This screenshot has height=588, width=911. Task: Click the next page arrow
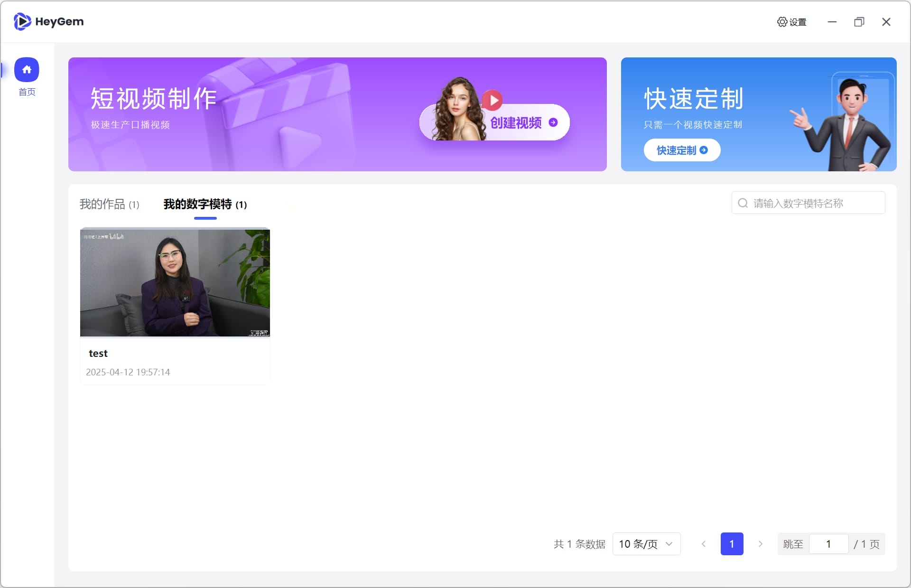point(760,544)
